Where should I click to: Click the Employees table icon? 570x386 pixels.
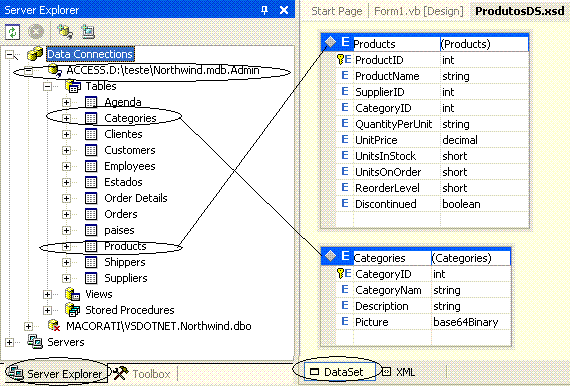coord(91,166)
